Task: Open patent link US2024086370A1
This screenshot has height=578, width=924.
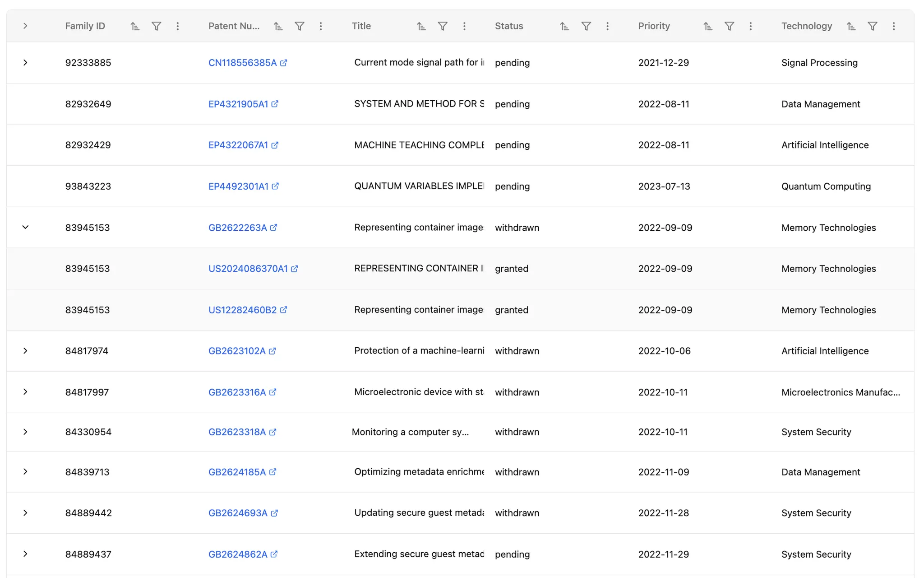Action: point(248,269)
